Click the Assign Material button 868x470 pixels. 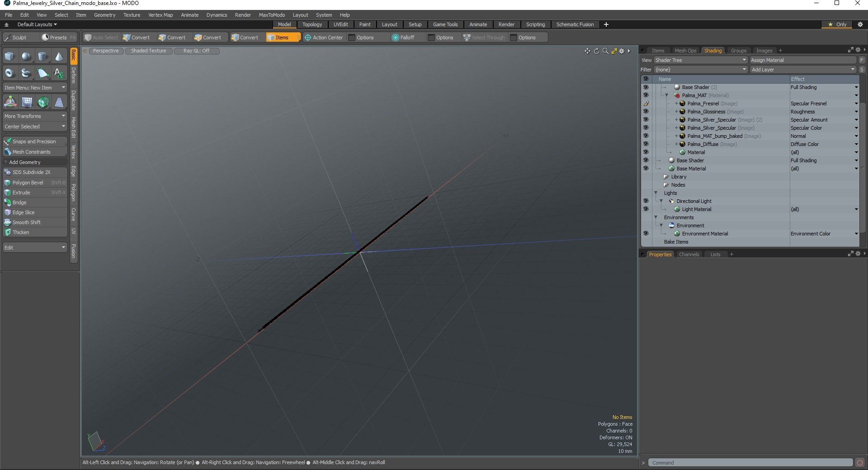click(x=803, y=60)
